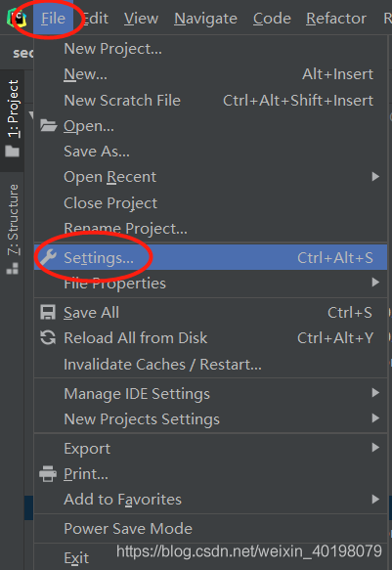Click the wrench icon next to Settings

tap(48, 257)
